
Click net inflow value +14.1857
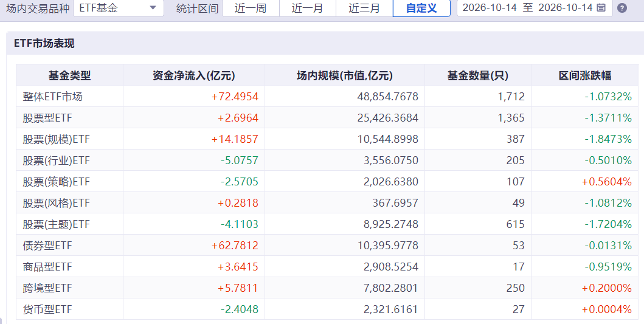(235, 139)
